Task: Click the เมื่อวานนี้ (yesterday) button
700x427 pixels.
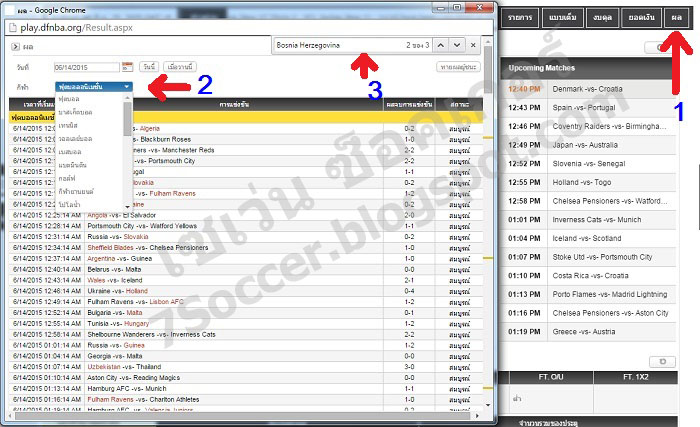Action: click(x=180, y=67)
